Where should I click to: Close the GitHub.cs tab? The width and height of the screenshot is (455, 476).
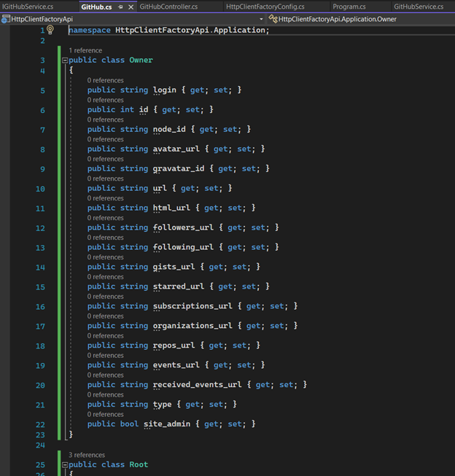[x=131, y=7]
